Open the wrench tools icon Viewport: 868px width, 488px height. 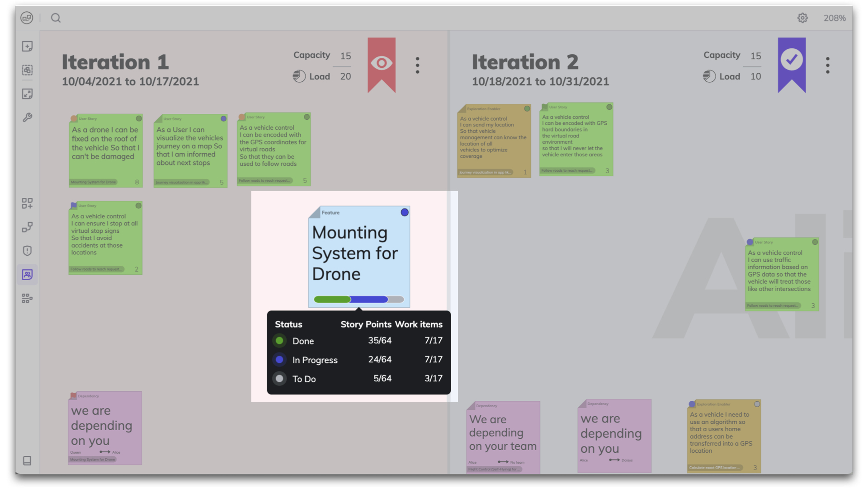click(27, 117)
